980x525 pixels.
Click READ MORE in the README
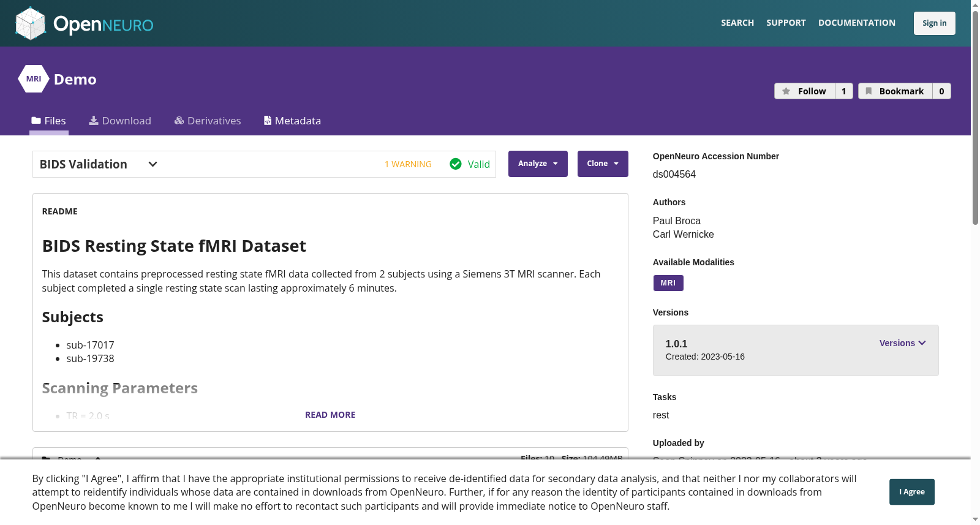click(x=330, y=415)
